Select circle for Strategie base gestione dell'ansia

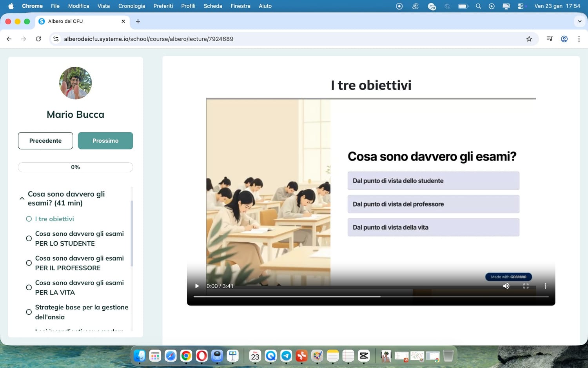pyautogui.click(x=29, y=312)
